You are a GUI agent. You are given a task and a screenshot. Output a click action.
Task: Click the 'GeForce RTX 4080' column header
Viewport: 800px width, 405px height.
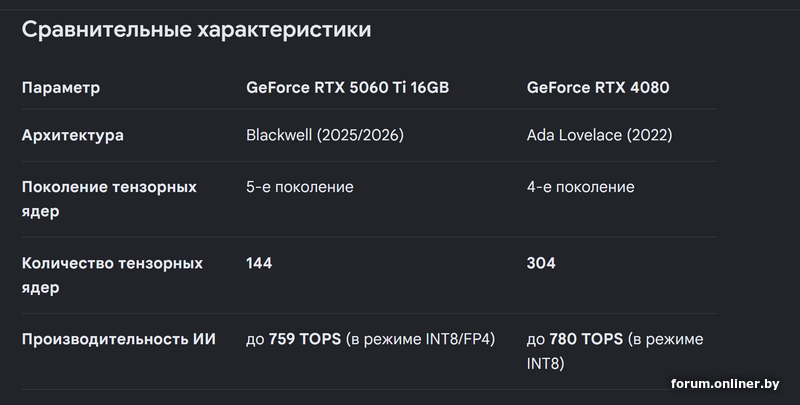tap(598, 87)
